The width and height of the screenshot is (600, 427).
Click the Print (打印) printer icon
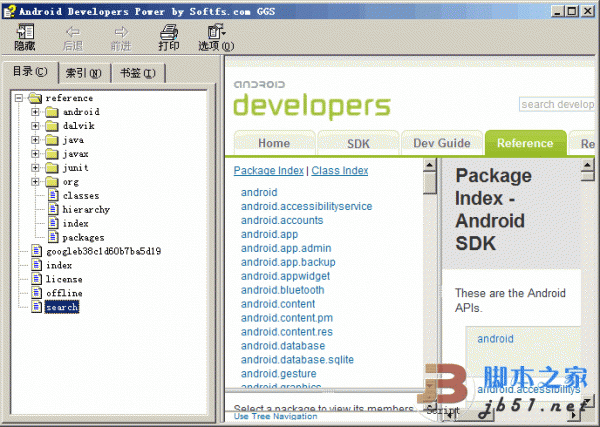tap(169, 32)
